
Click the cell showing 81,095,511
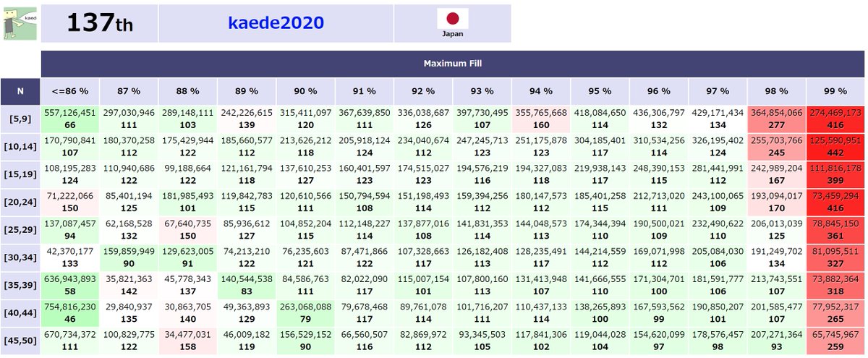835,256
